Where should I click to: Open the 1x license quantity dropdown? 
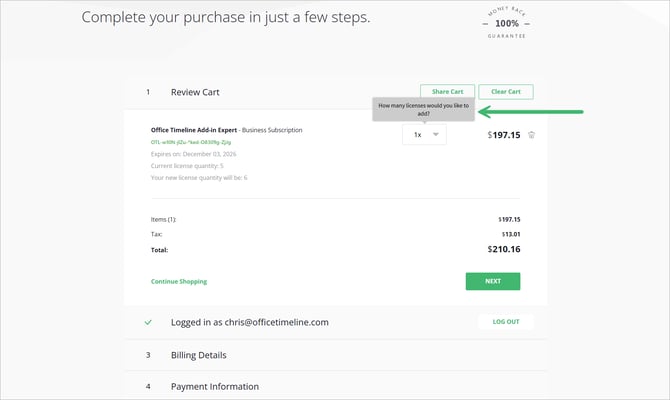[x=425, y=134]
